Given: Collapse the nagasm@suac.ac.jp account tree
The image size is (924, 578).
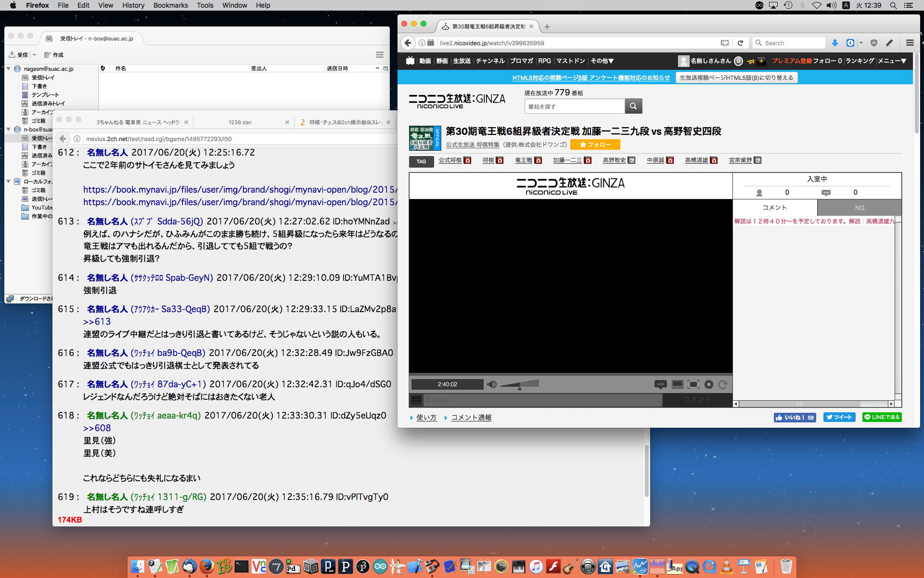Looking at the screenshot, I should (x=9, y=69).
